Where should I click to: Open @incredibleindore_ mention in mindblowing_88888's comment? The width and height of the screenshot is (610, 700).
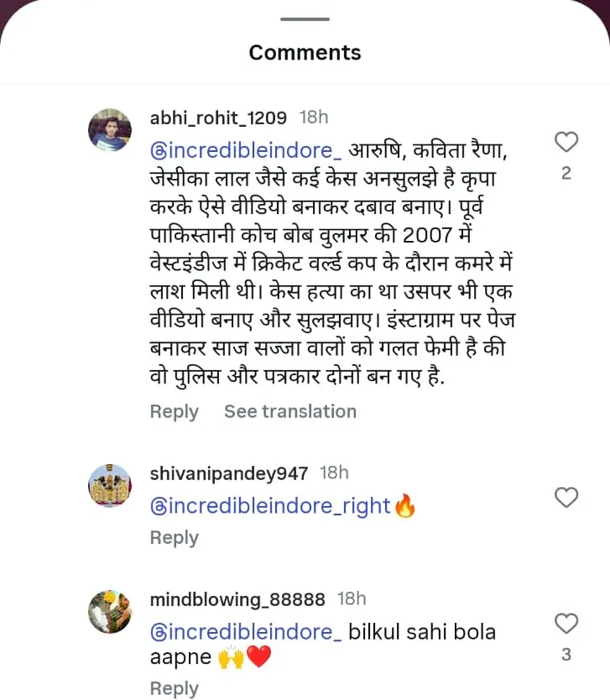pyautogui.click(x=245, y=632)
